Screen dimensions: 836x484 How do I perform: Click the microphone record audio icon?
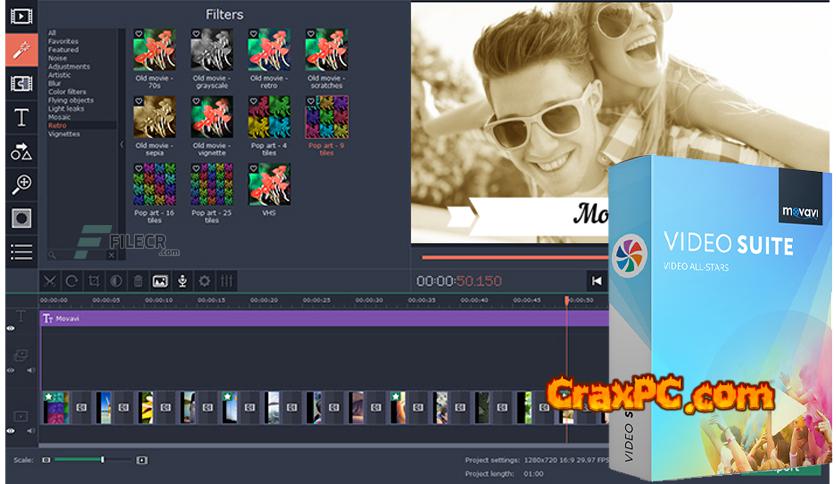pyautogui.click(x=182, y=281)
